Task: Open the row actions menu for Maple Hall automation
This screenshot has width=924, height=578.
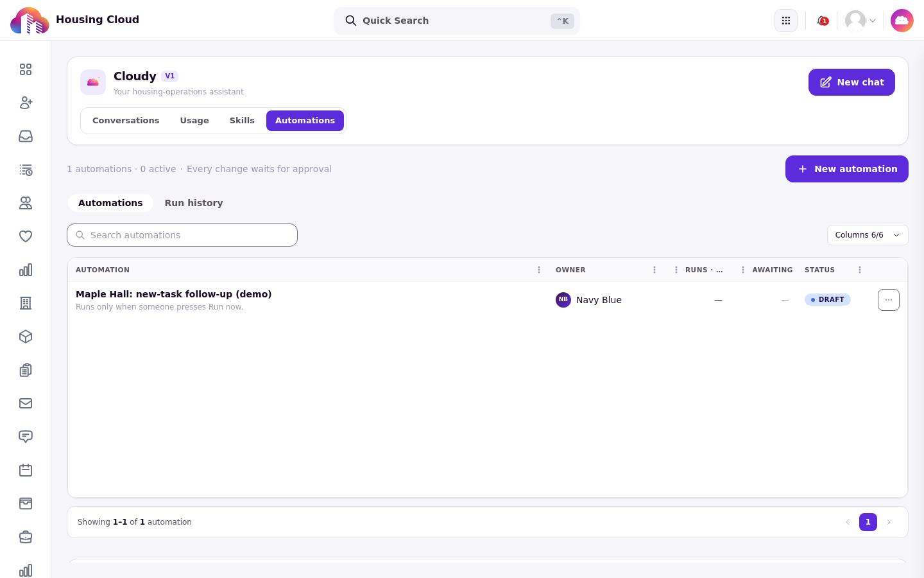Action: point(889,300)
